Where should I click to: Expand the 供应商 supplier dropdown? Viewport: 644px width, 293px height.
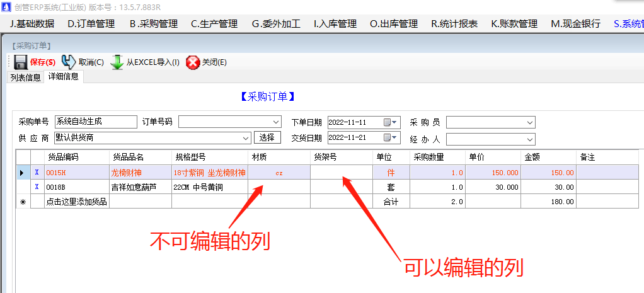click(x=246, y=137)
